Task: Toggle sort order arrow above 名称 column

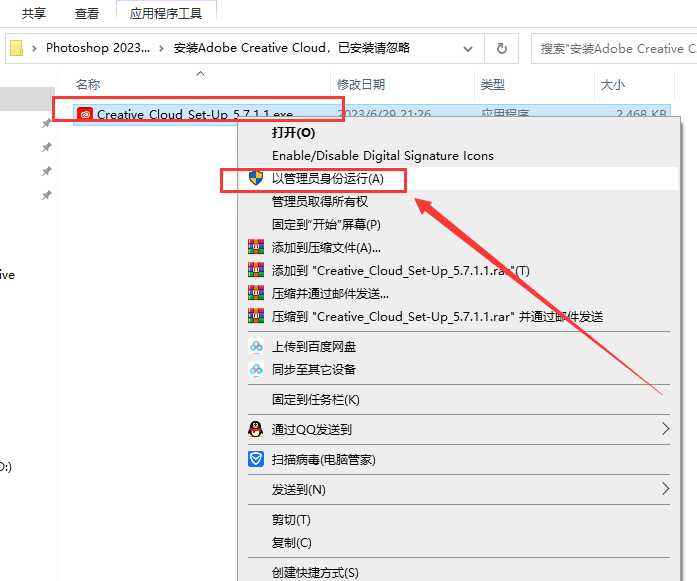Action: [x=200, y=73]
